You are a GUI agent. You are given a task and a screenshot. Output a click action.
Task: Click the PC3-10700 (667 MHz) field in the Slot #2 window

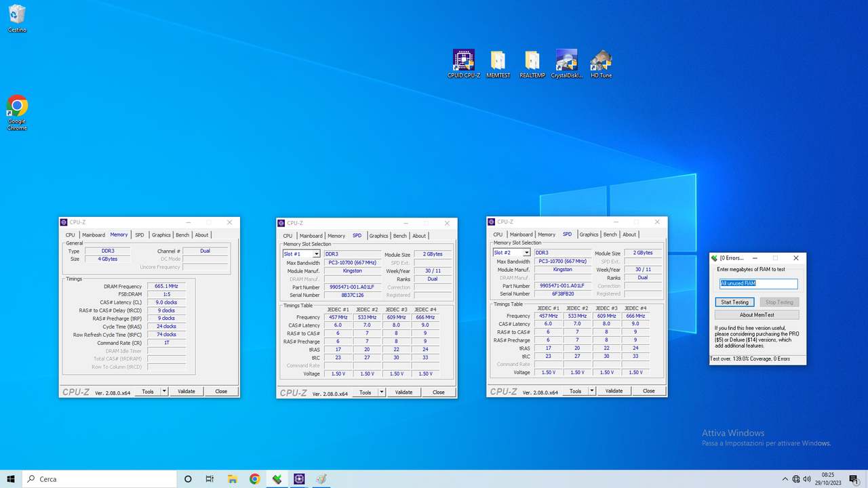click(563, 262)
